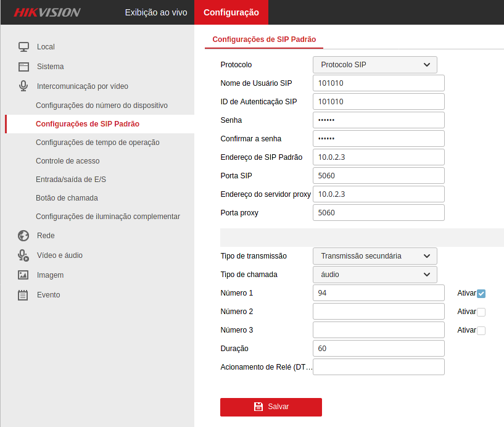
Task: Click the Sistema window icon
Action: click(x=23, y=67)
